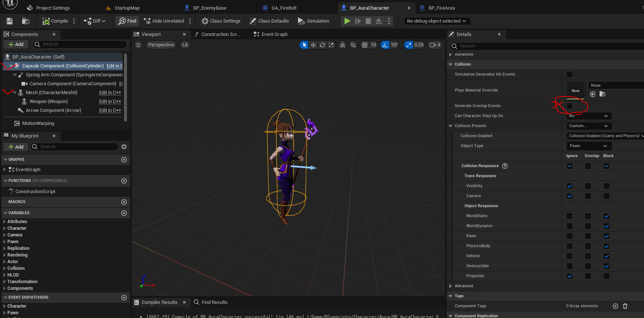Open My Blueprint settings gear
644x318 pixels.
point(124,147)
